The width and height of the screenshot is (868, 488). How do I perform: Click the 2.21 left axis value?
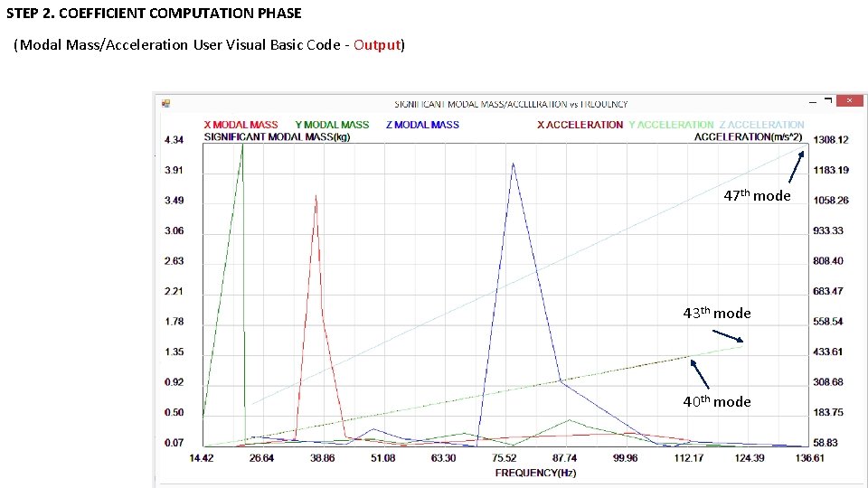(x=174, y=292)
